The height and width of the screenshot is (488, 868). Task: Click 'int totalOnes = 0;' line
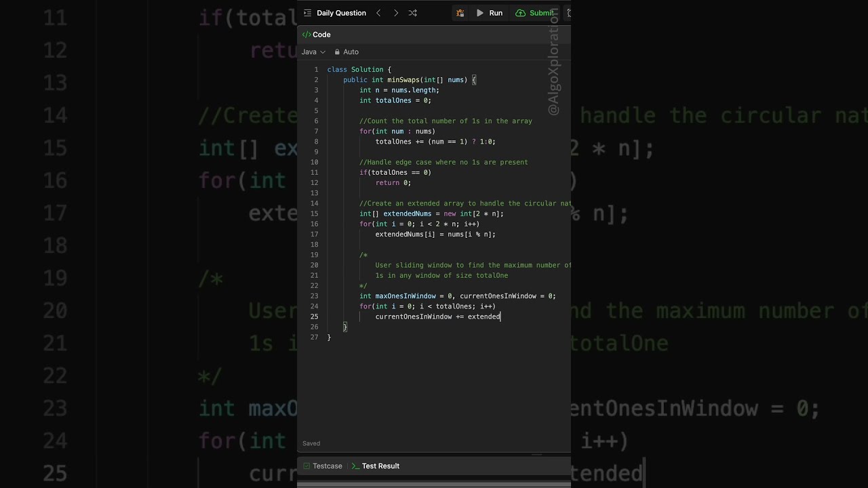[395, 100]
